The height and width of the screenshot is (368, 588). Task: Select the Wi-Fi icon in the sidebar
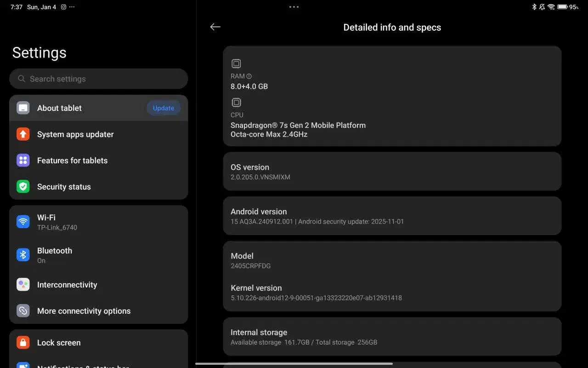point(23,221)
